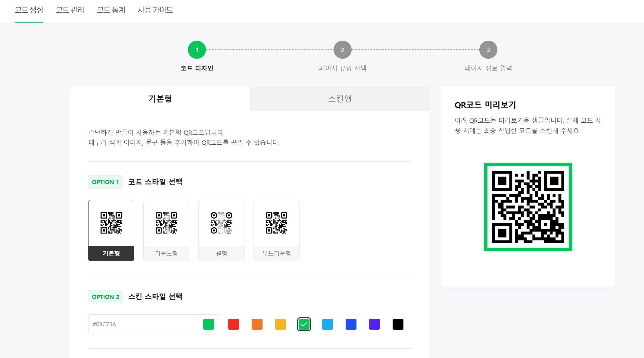Pick the black color swatch
The width and height of the screenshot is (644, 358).
pyautogui.click(x=398, y=324)
